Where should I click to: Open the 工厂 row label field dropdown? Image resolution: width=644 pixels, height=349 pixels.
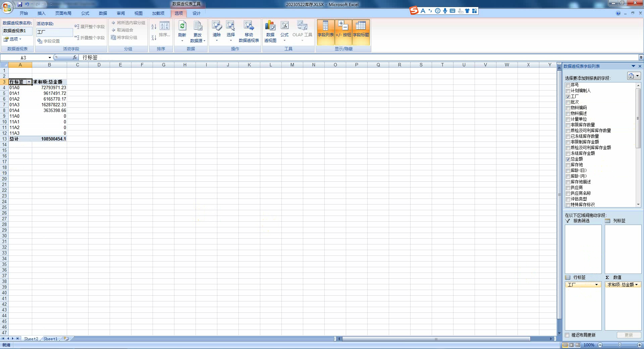click(596, 285)
